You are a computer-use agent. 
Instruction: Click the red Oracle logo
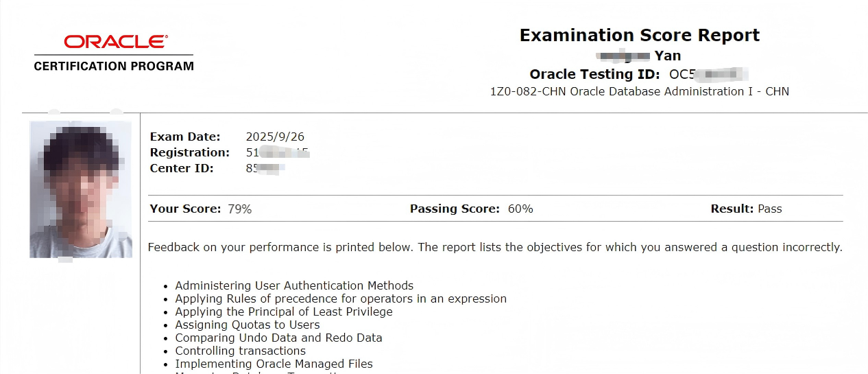115,42
